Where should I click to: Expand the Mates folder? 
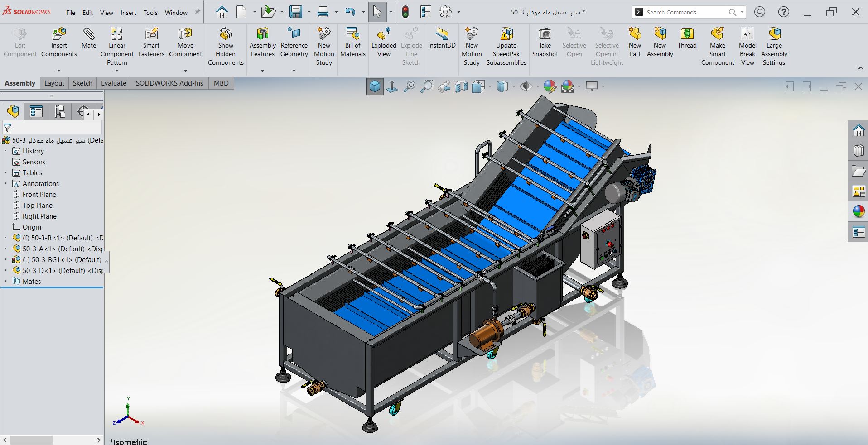[x=5, y=281]
